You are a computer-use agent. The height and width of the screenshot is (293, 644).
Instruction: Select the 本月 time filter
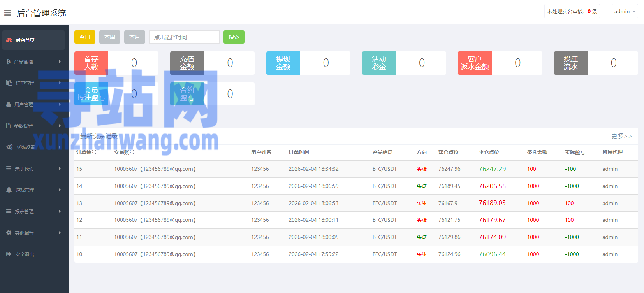point(134,37)
